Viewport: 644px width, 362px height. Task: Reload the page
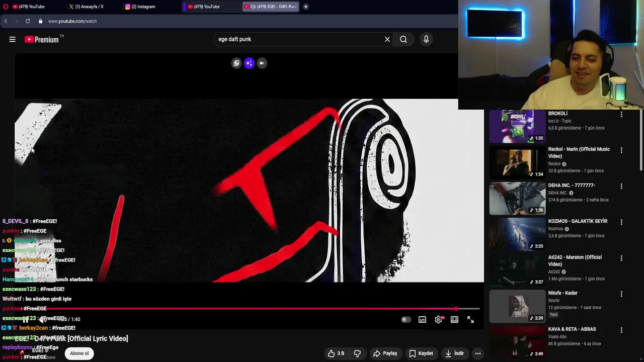(28, 21)
